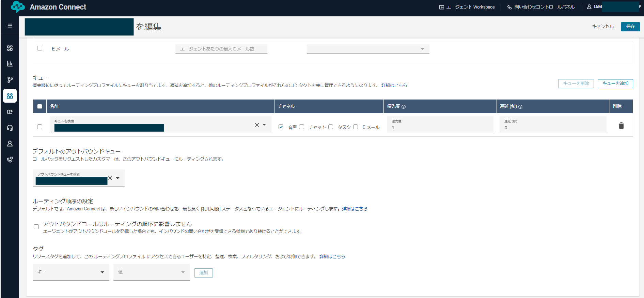Select the queue row checkbox

(x=40, y=127)
